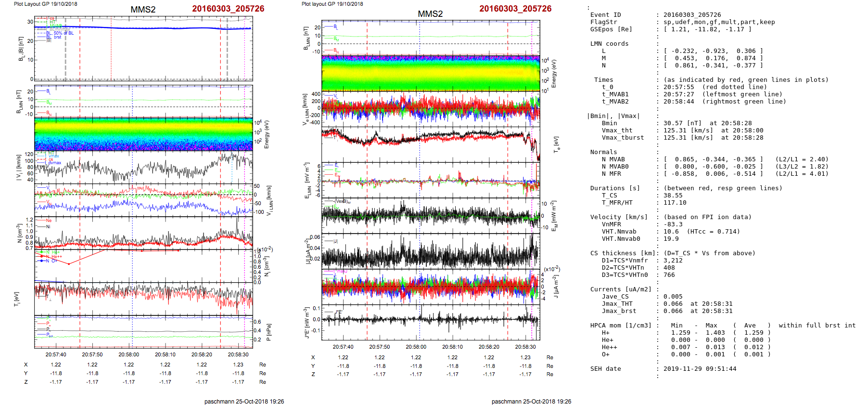Image resolution: width=868 pixels, height=405 pixels.
Task: Select the Event ID value in the text panel
Action: coord(692,15)
